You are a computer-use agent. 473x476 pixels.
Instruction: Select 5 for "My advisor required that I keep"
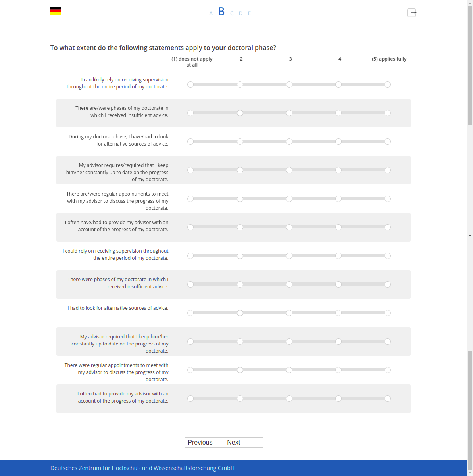coord(388,342)
